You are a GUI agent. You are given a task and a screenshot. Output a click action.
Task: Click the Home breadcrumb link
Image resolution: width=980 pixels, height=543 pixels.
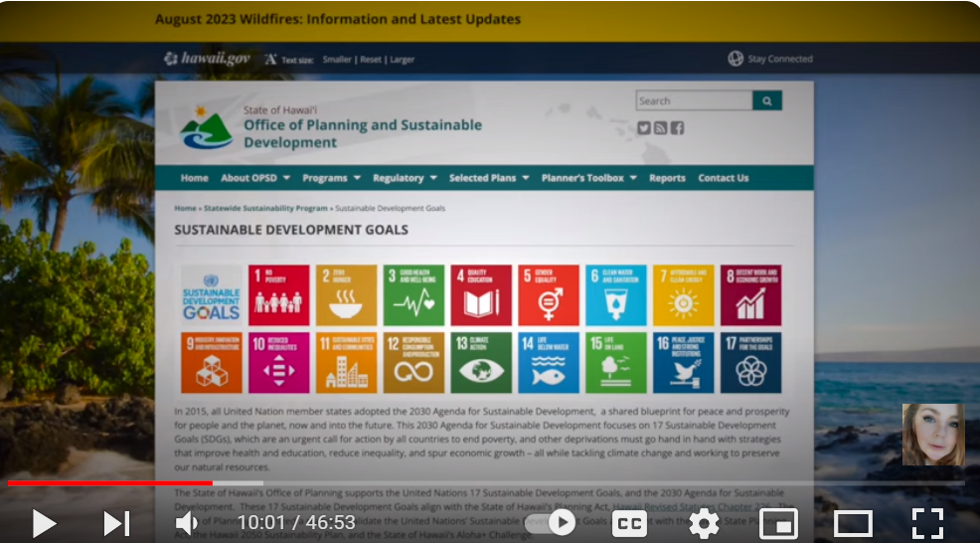point(185,208)
